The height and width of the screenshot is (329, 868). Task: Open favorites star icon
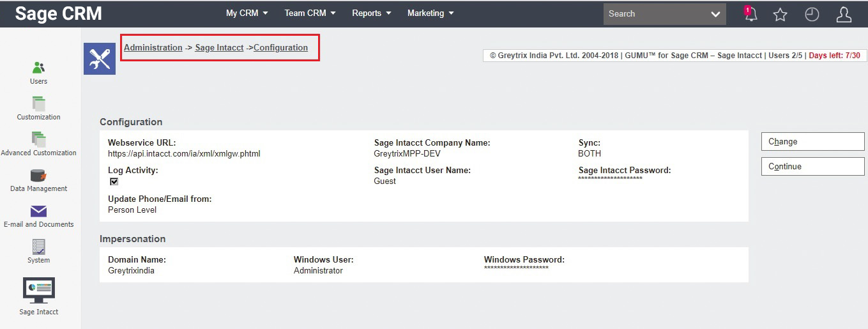(780, 15)
